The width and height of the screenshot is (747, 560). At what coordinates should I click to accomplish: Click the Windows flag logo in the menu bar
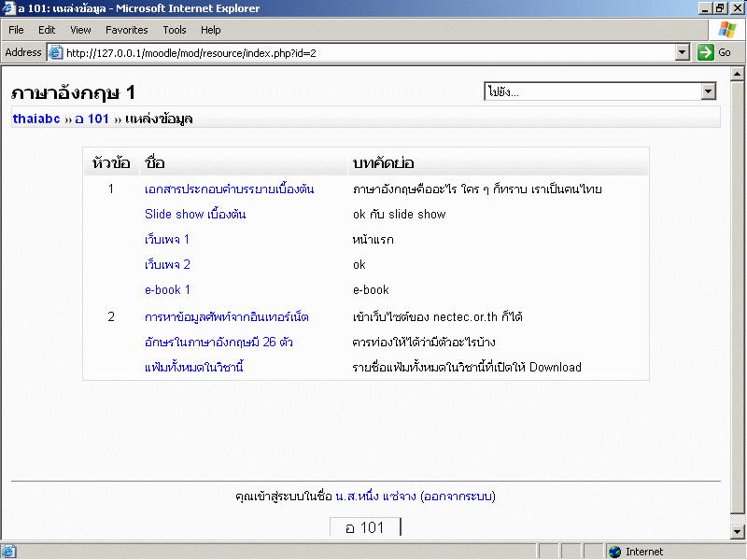(726, 30)
